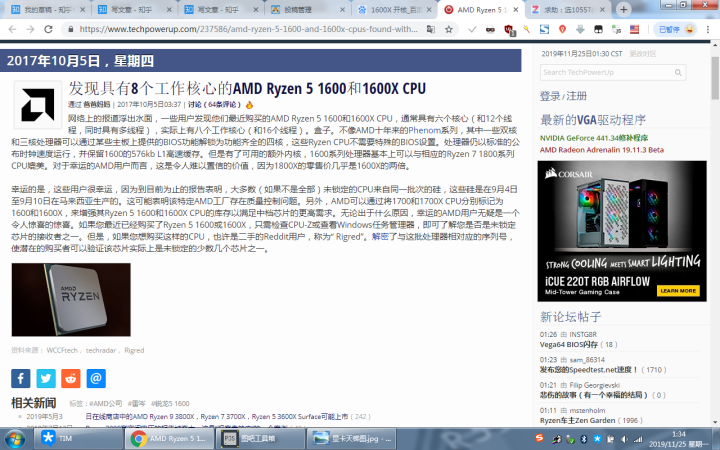The image size is (720, 450).
Task: Open the uBlock shield extension icon
Action: [x=508, y=30]
